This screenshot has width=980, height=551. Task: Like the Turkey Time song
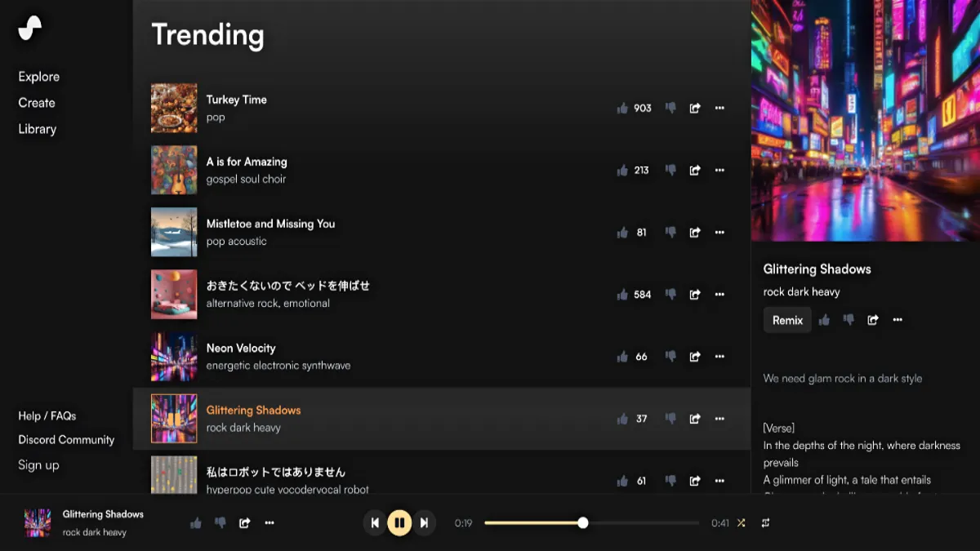[x=622, y=108]
